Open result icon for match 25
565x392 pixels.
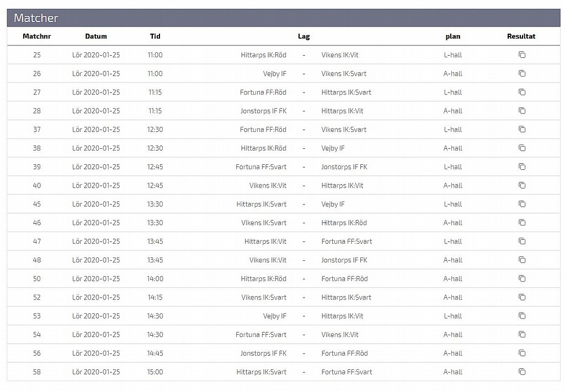tap(522, 55)
